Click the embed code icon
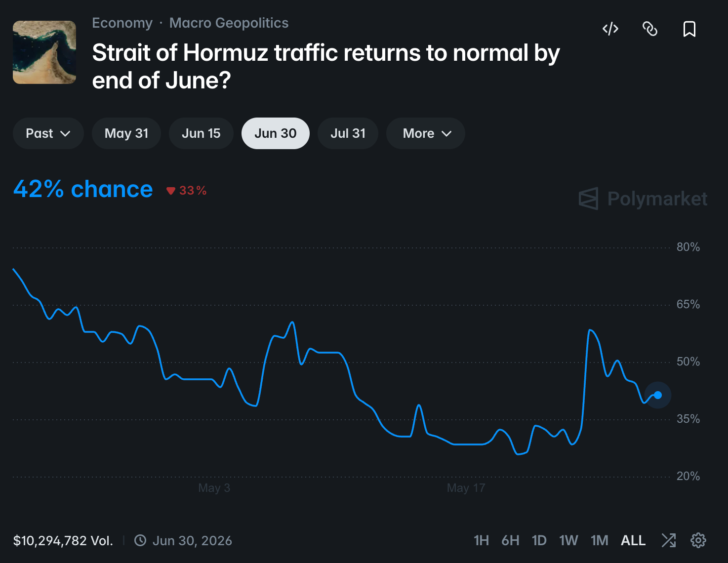This screenshot has height=563, width=728. pyautogui.click(x=610, y=29)
